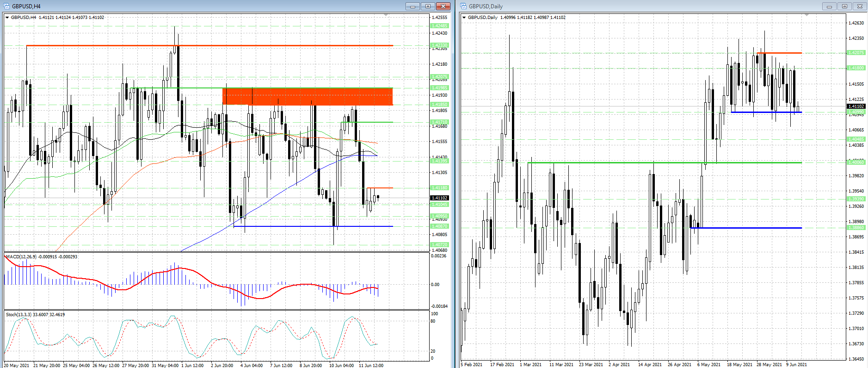This screenshot has height=368, width=868.
Task: Expand the arrow beside GBPUSD,H4 chart label
Action: 7,18
